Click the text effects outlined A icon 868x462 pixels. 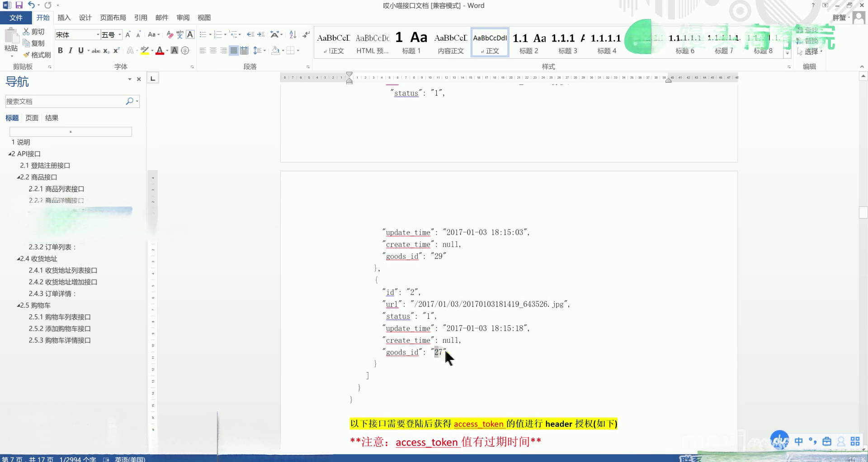[130, 51]
